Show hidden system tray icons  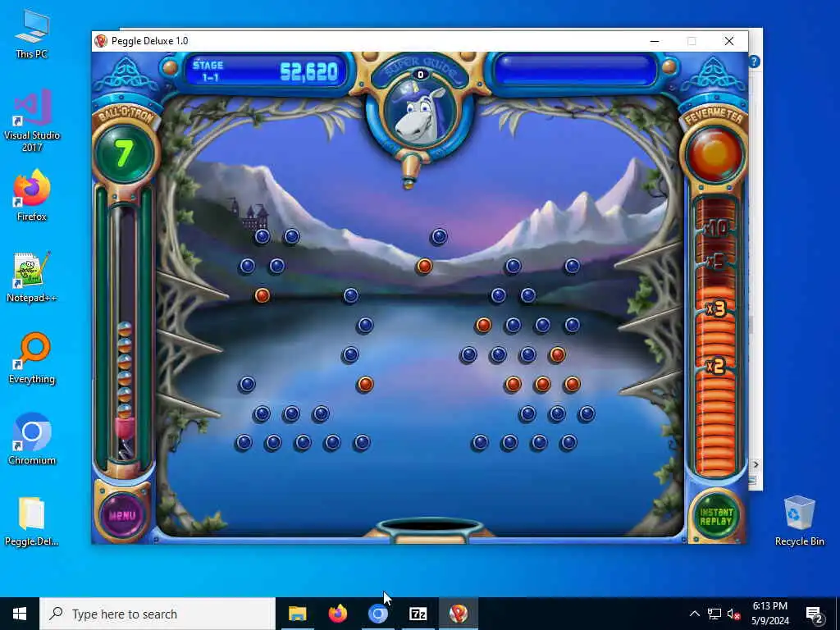click(694, 614)
